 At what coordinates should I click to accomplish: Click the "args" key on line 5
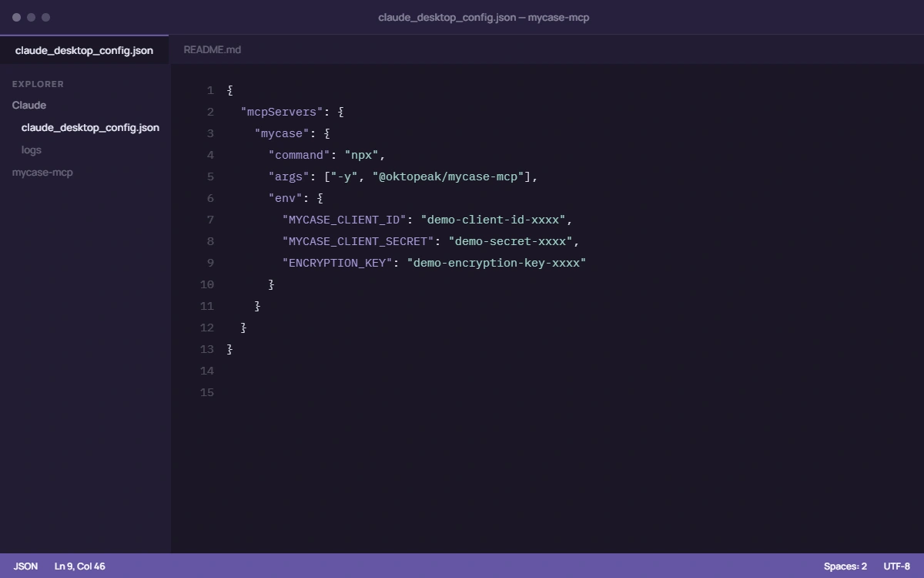pos(289,176)
